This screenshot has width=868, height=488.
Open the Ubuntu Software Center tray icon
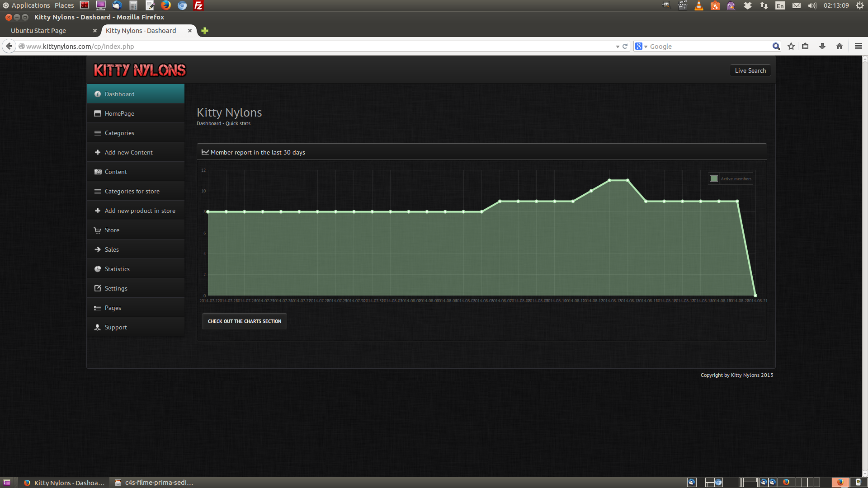point(715,5)
